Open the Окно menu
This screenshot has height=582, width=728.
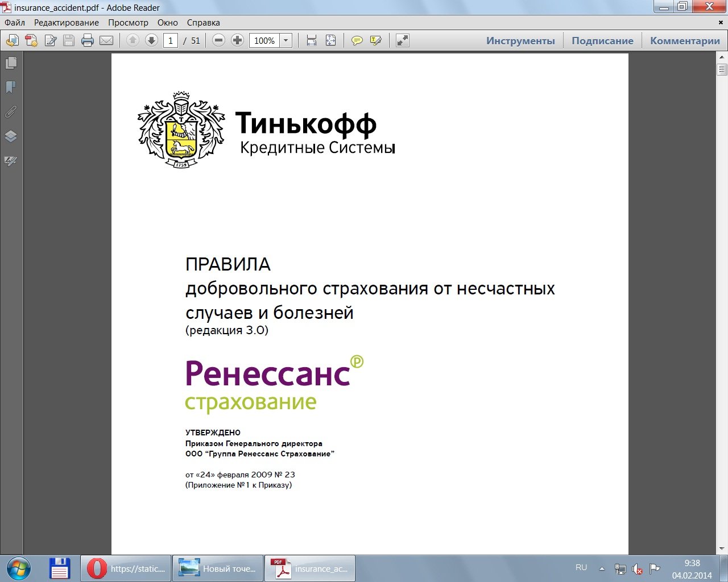click(168, 23)
